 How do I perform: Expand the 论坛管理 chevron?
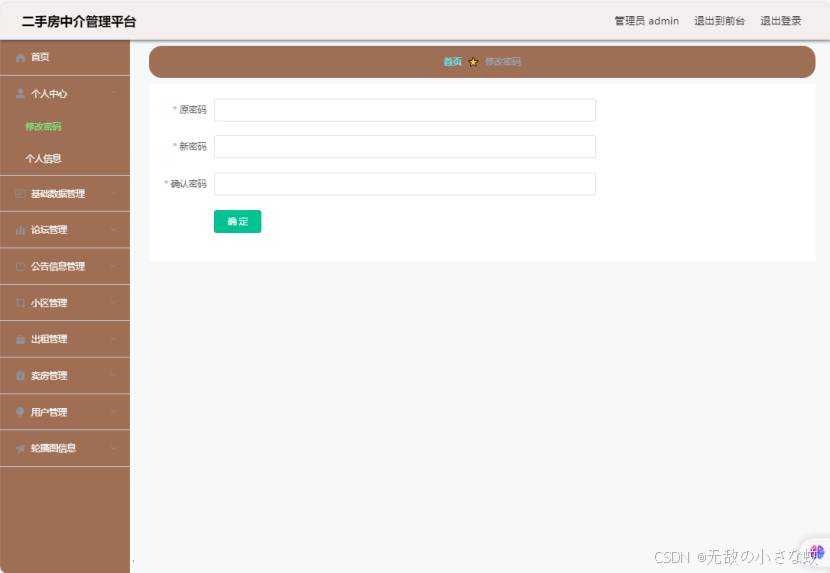[x=114, y=230]
